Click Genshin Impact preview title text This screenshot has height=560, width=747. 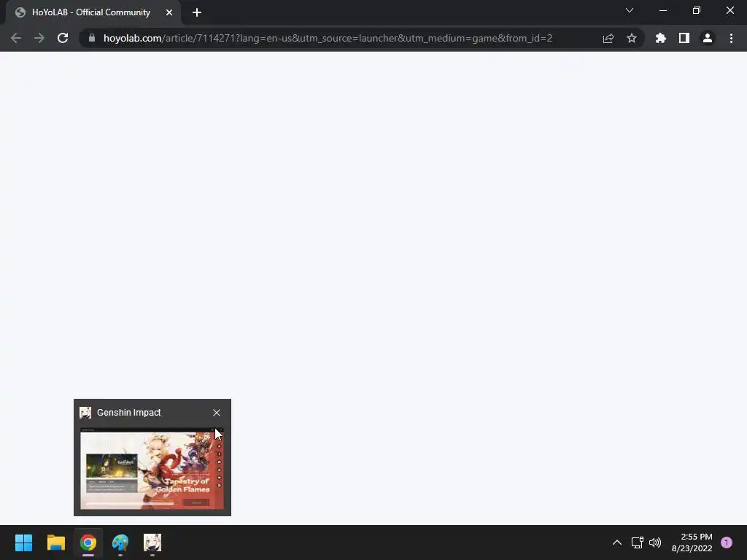128,413
